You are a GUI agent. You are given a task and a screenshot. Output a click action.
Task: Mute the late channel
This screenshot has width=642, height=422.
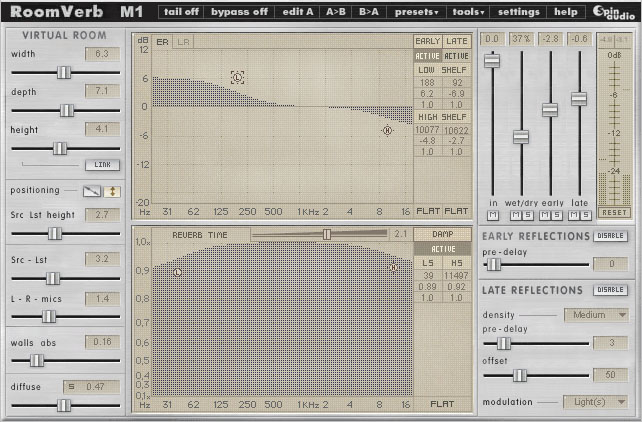(574, 215)
